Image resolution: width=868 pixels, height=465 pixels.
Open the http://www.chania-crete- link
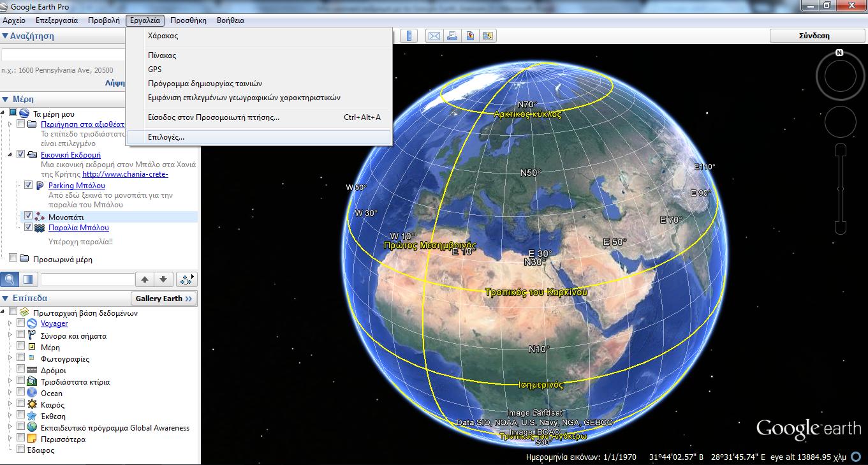[125, 174]
